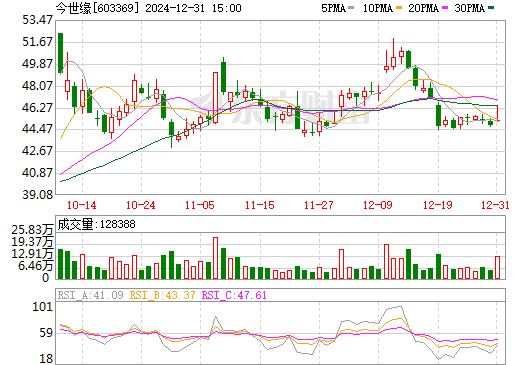Viewport: 520px width, 365px height.
Task: Click the 30PMA green legend swatch
Action: click(x=491, y=8)
